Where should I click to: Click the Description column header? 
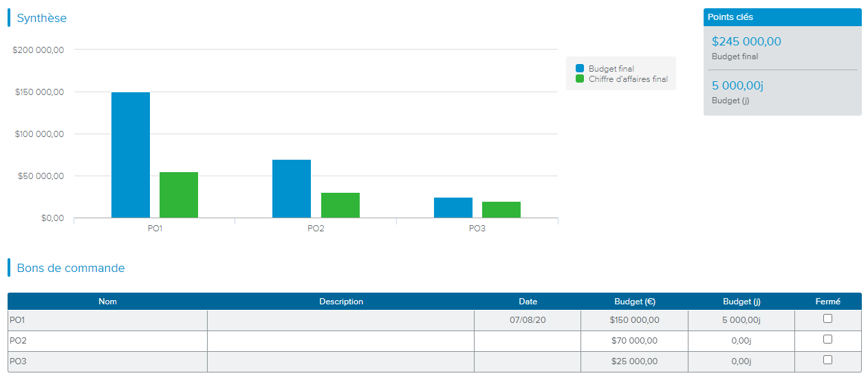(341, 302)
